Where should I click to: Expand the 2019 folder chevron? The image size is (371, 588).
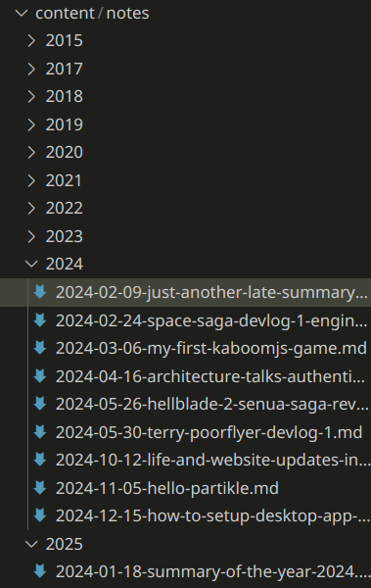[31, 124]
